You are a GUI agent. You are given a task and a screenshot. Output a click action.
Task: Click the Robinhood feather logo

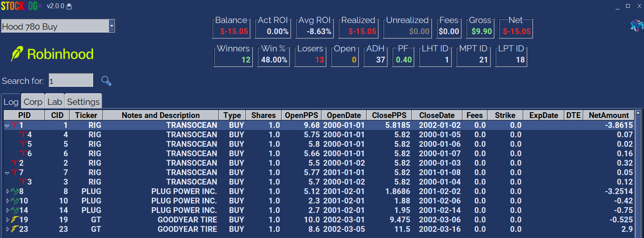click(x=17, y=54)
